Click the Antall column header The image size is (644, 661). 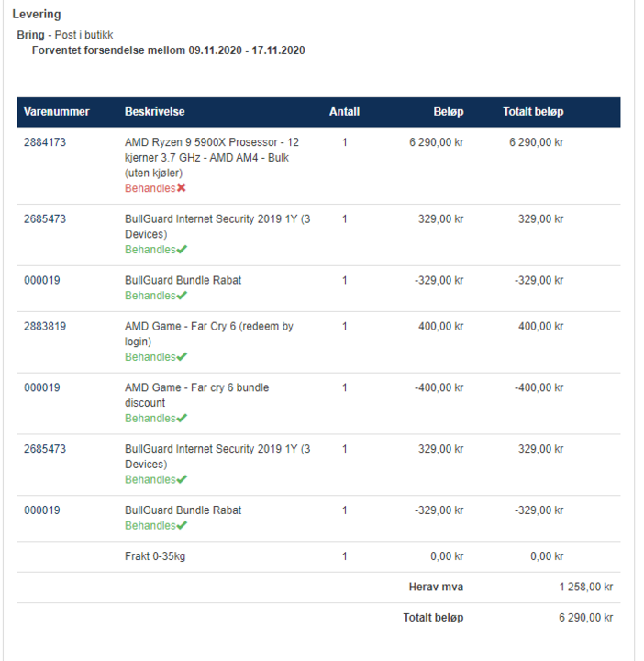pos(344,112)
